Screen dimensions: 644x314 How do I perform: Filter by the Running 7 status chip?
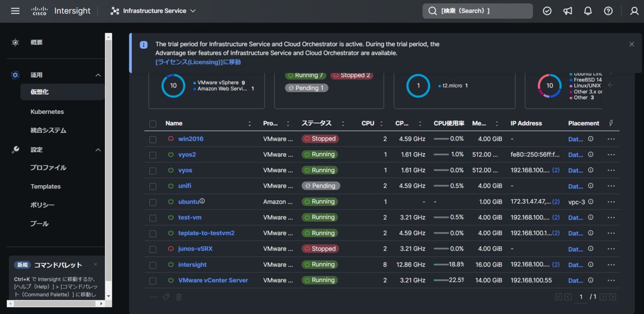(305, 75)
